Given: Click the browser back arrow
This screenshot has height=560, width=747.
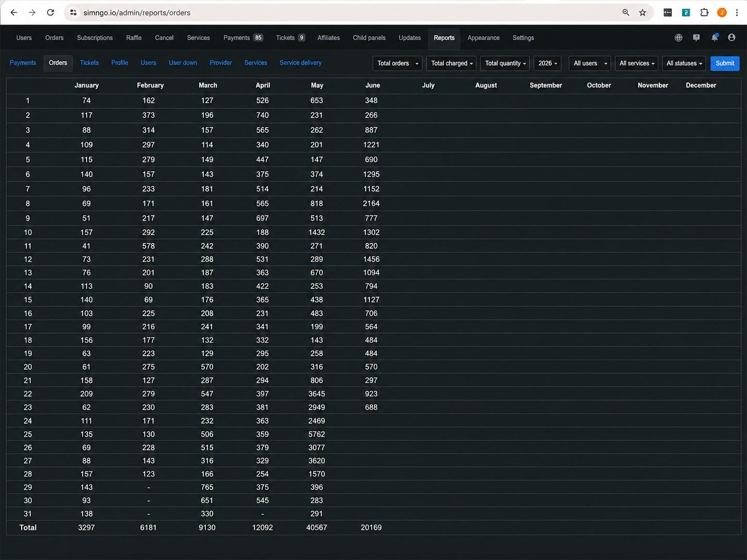Looking at the screenshot, I should 14,12.
